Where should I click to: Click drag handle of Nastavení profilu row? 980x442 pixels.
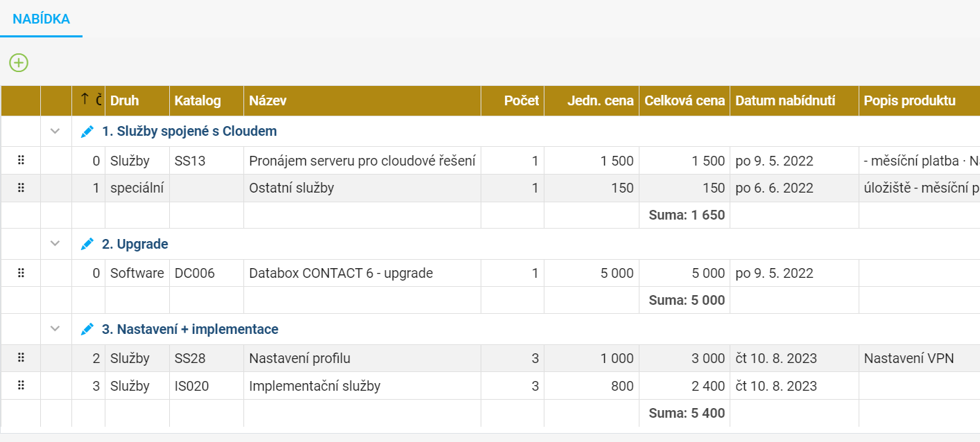coord(21,358)
